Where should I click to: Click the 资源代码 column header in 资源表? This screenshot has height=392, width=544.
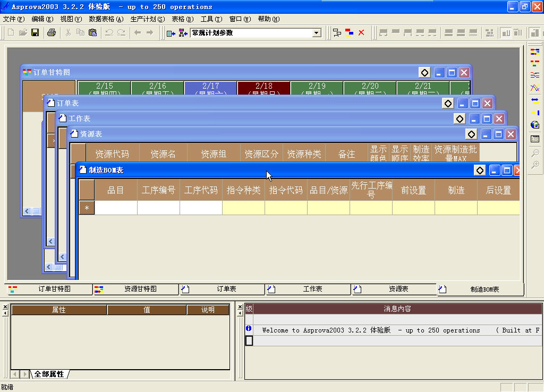point(112,154)
